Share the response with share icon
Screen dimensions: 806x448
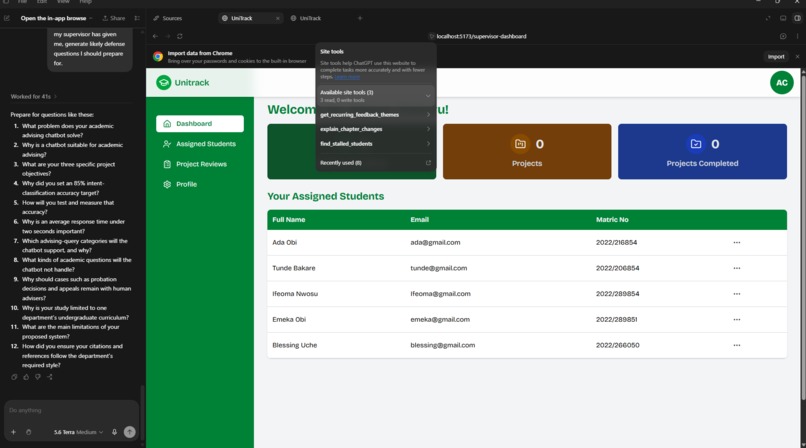pos(50,377)
